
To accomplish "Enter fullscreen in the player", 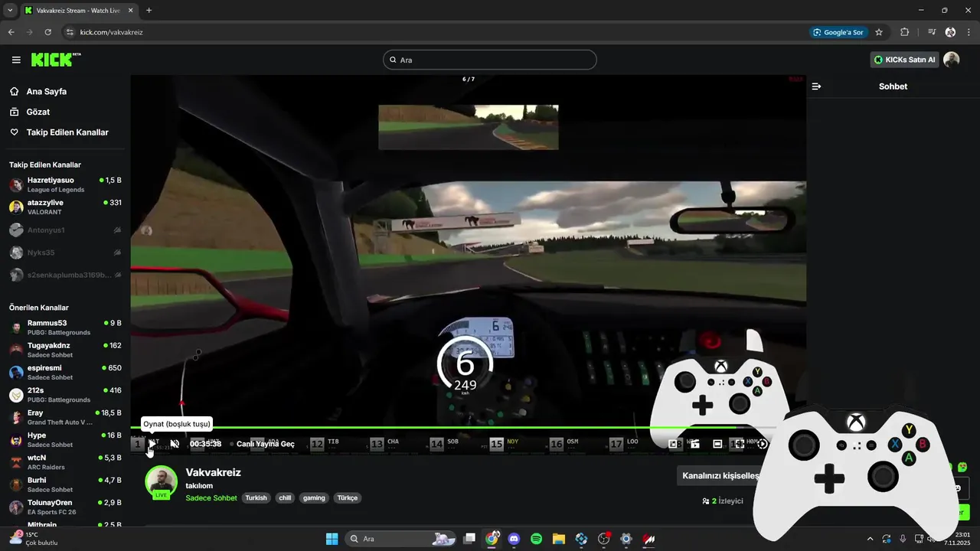I will pos(740,444).
